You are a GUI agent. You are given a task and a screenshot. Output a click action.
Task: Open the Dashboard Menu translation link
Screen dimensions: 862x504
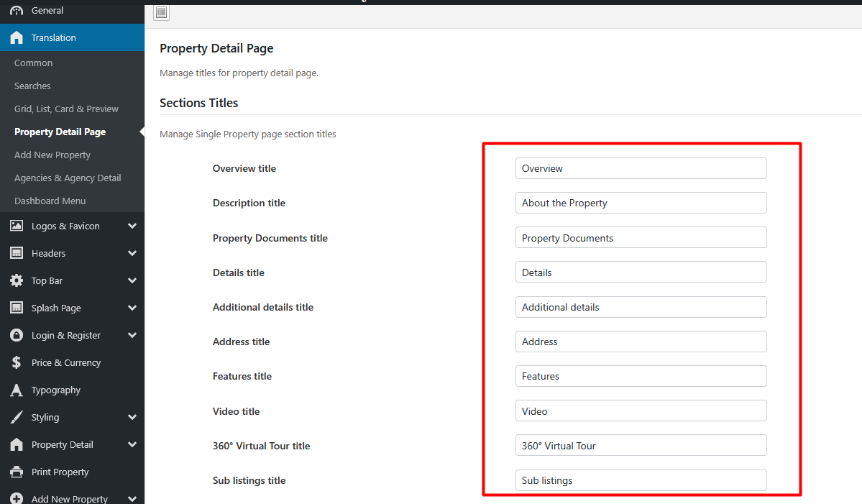[50, 201]
